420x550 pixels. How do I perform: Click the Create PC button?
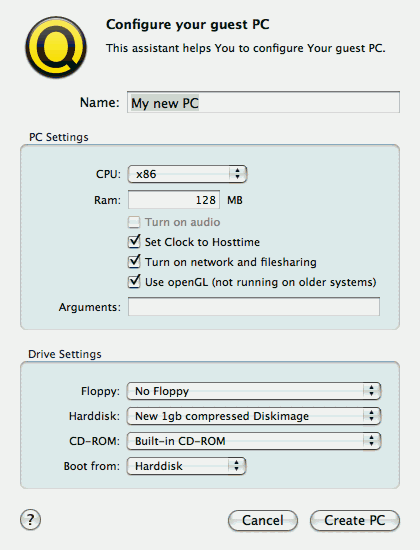click(x=355, y=520)
